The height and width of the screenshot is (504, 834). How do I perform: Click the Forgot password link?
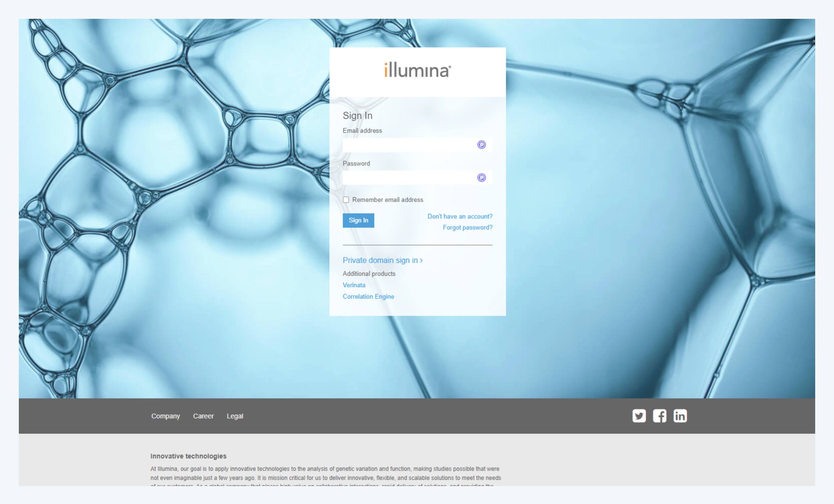coord(467,228)
